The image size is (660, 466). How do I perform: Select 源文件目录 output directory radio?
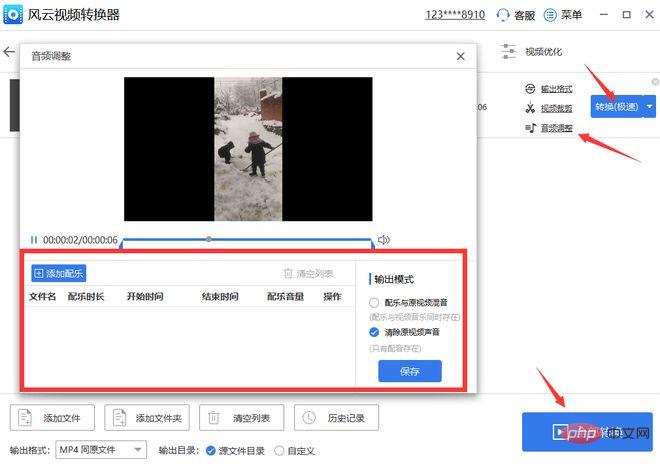(x=210, y=451)
